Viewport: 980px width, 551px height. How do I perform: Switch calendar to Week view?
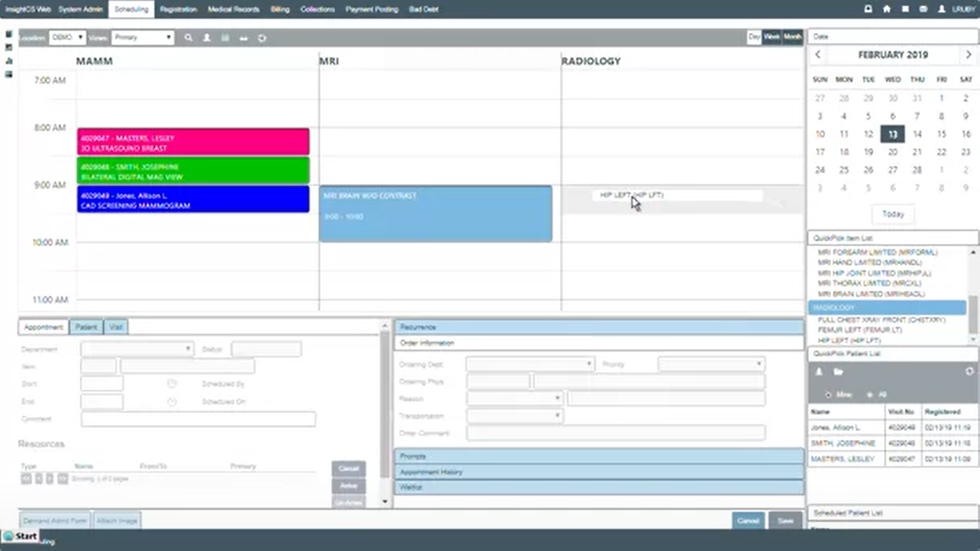[771, 37]
